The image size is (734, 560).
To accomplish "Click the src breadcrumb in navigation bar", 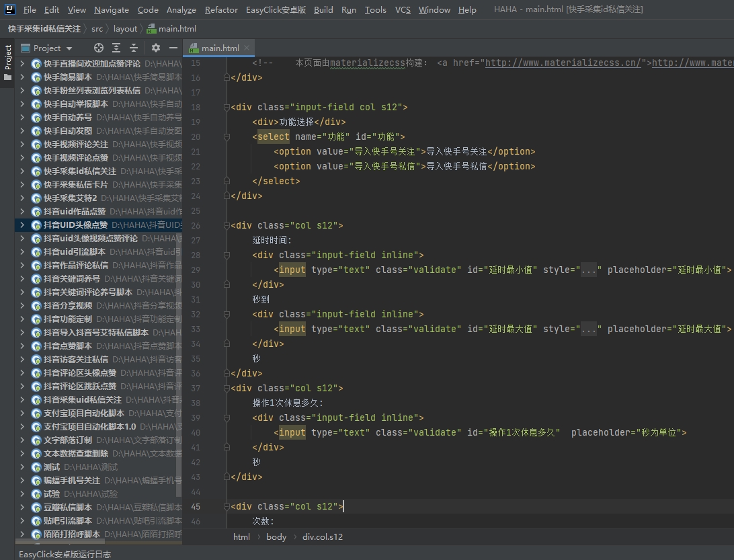I will point(97,28).
